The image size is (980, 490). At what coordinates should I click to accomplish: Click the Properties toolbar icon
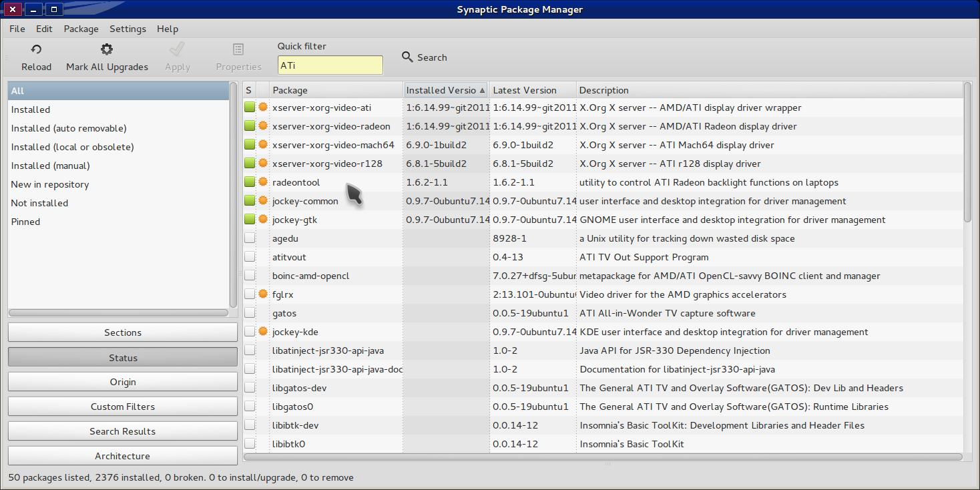point(238,49)
